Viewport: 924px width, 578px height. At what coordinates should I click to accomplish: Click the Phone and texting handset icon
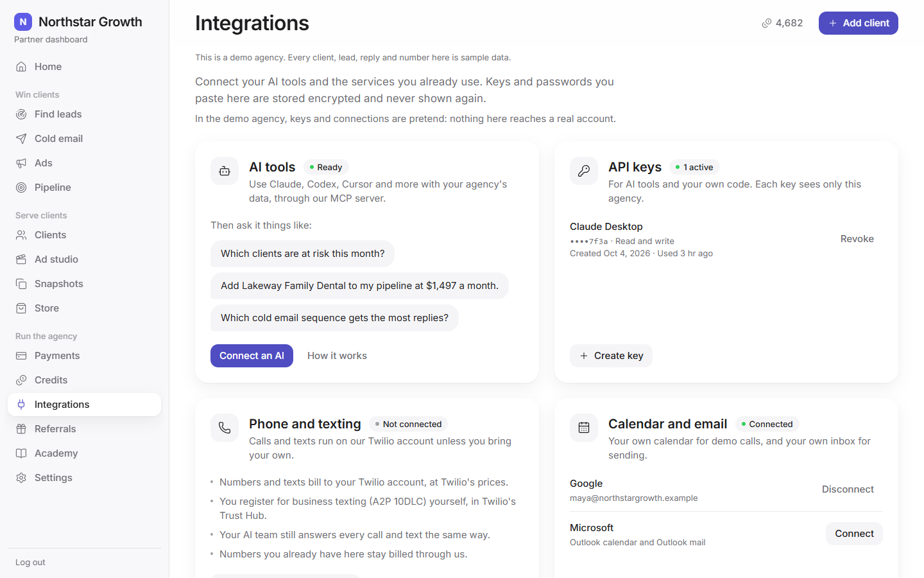coord(225,428)
